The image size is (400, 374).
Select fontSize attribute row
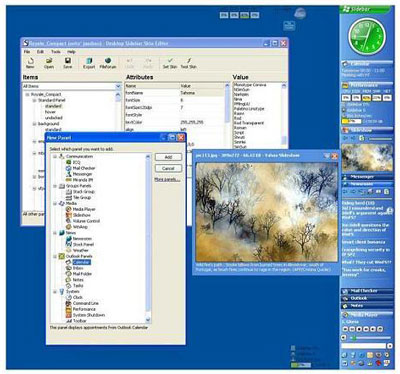pyautogui.click(x=175, y=100)
